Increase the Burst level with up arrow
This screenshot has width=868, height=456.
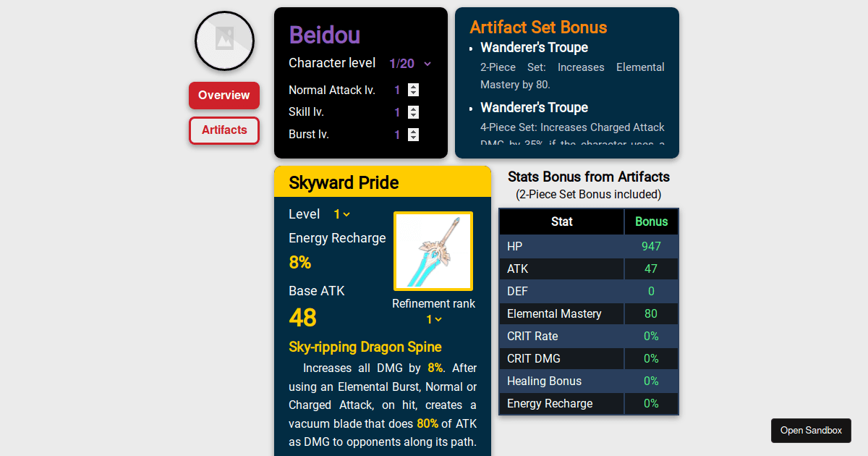tap(413, 131)
